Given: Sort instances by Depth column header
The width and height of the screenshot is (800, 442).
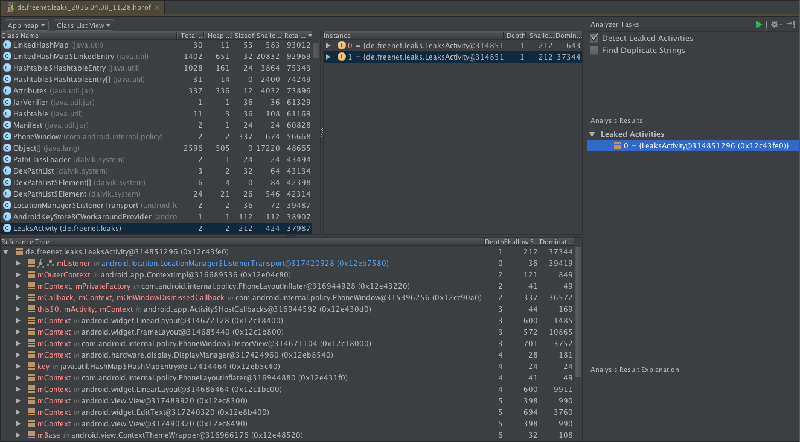Looking at the screenshot, I should click(x=515, y=35).
